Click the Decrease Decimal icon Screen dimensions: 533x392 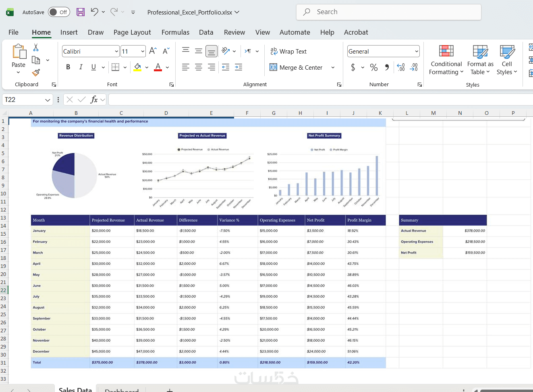[414, 67]
